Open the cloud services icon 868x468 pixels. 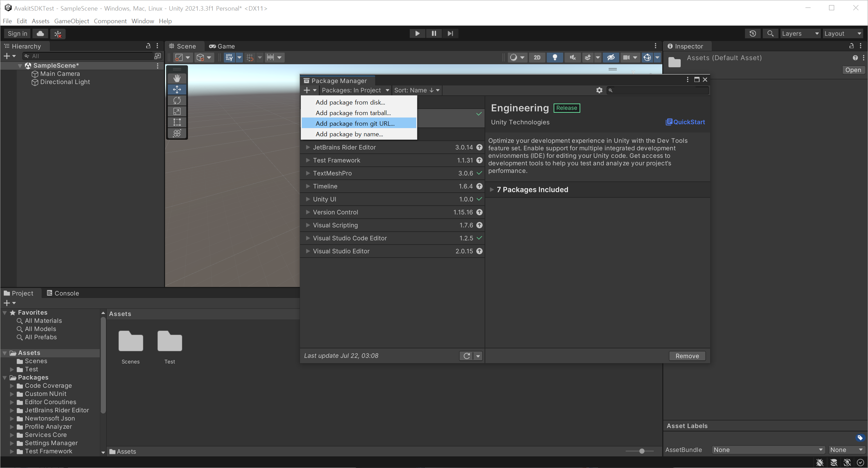pos(40,33)
